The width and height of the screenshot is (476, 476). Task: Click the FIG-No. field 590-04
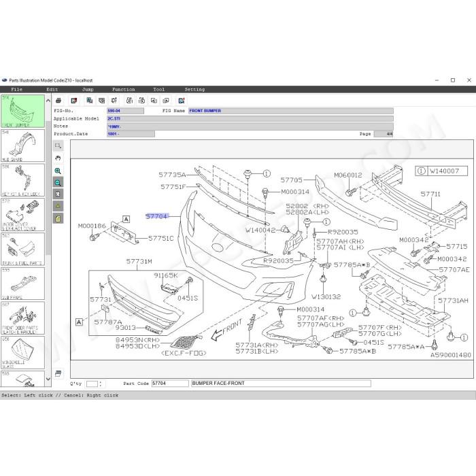(x=125, y=111)
